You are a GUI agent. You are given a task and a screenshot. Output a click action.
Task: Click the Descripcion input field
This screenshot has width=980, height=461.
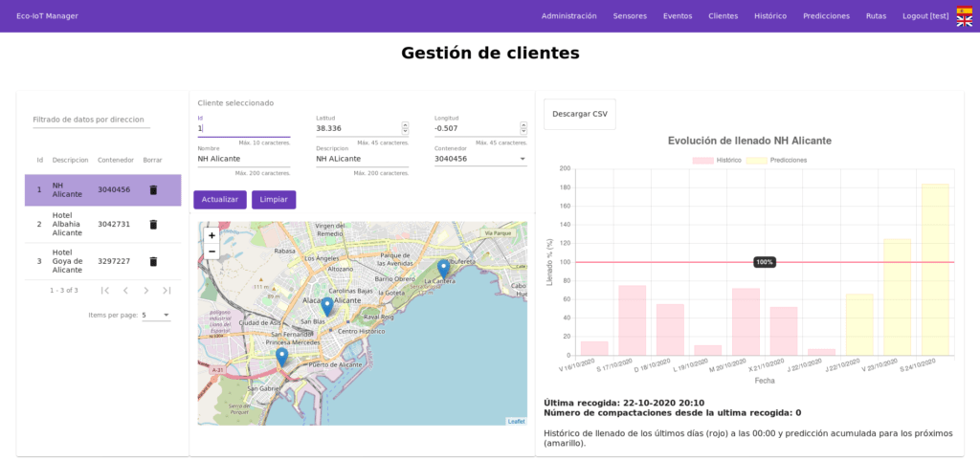363,159
